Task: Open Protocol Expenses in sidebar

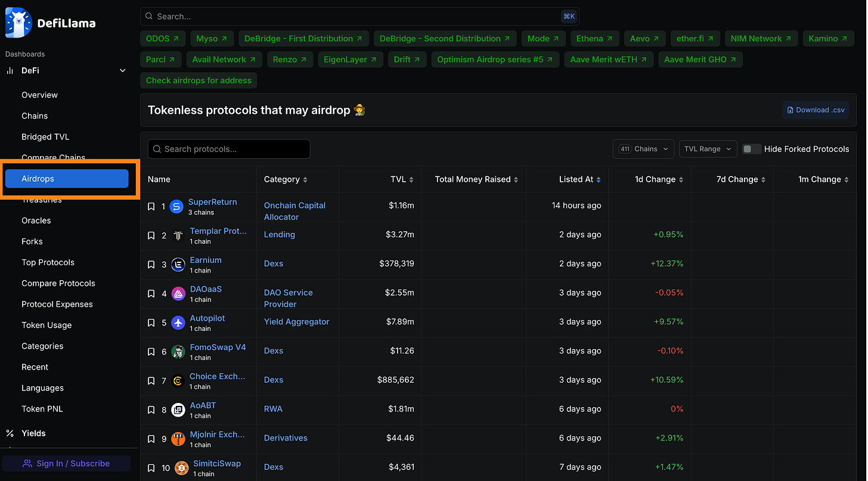Action: (x=57, y=304)
